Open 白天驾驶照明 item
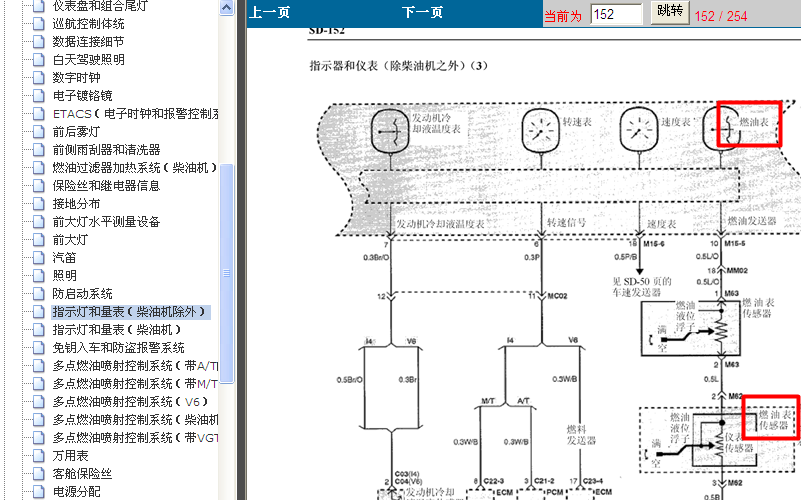This screenshot has width=801, height=500. tap(88, 60)
